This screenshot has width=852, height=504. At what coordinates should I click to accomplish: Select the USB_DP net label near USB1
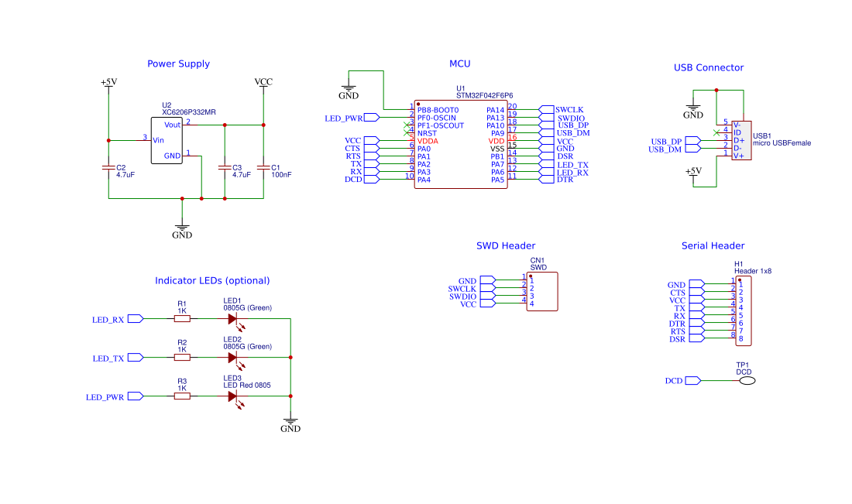668,141
